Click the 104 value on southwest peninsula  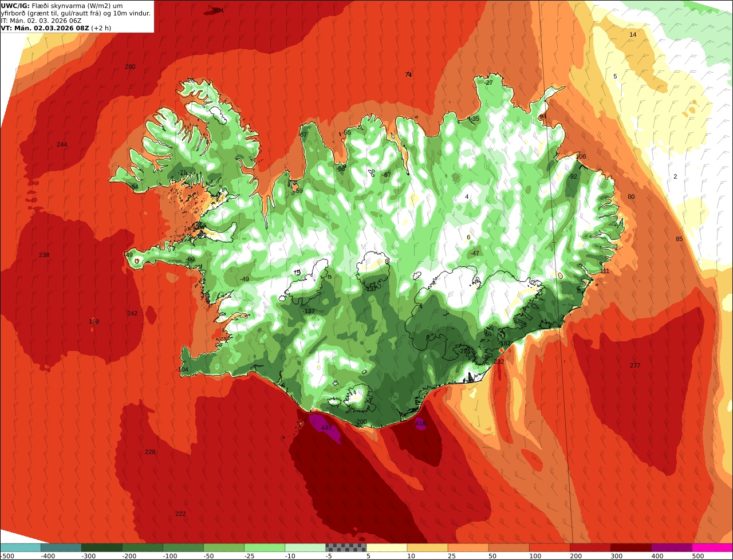(x=183, y=369)
